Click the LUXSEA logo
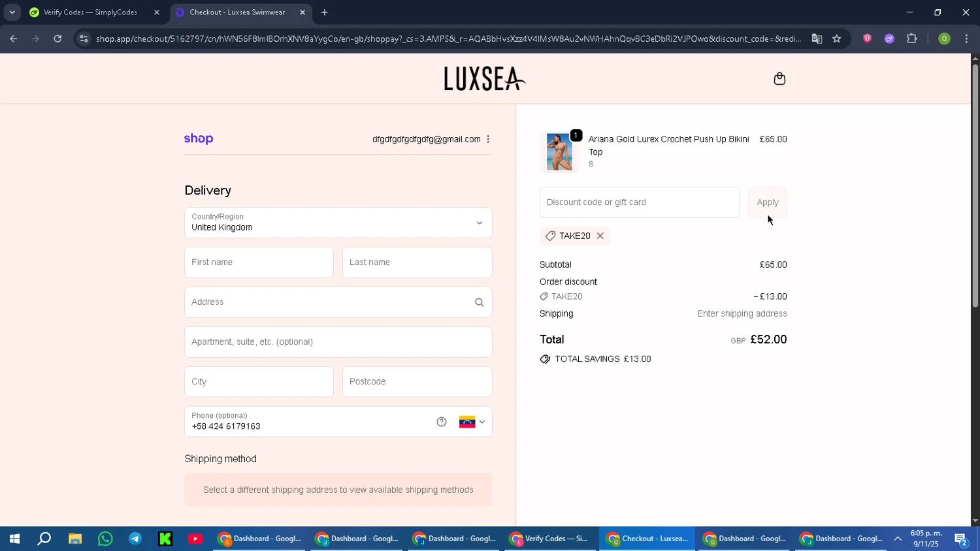Screen dimensions: 980x551 tap(485, 78)
